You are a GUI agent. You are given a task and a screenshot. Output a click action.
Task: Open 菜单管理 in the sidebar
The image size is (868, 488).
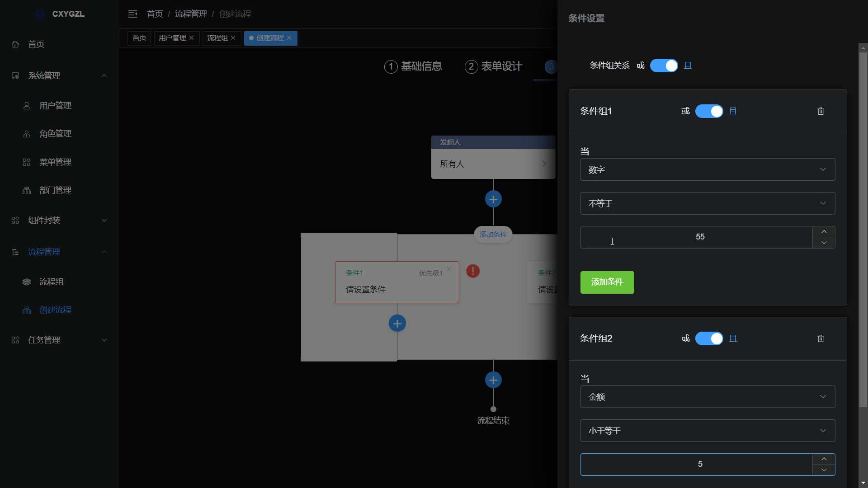[59, 162]
